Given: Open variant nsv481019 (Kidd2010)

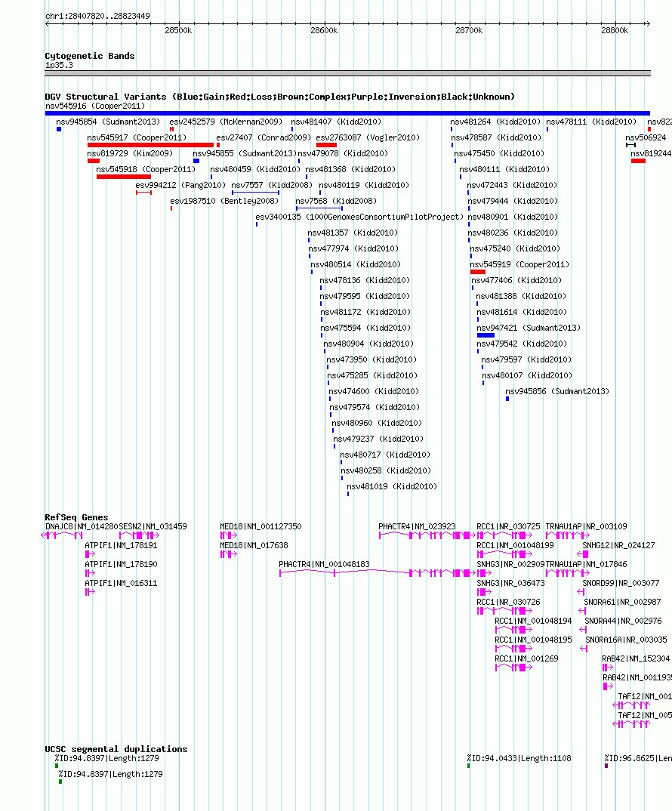Looking at the screenshot, I should tap(392, 487).
